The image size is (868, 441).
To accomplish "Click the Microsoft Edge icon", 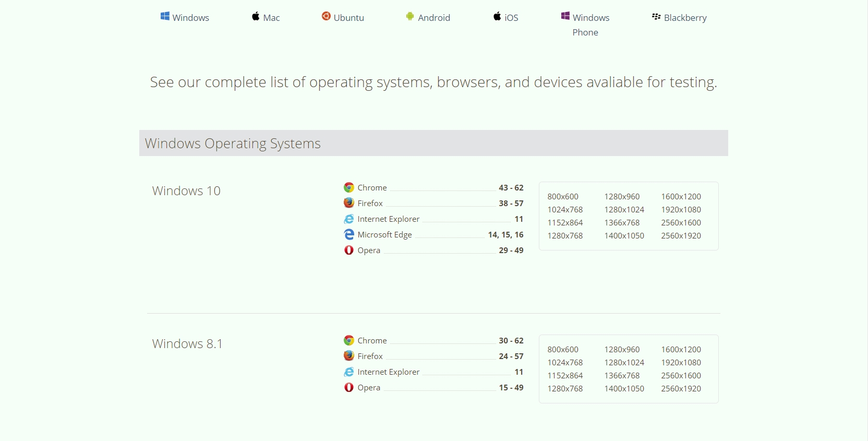I will point(349,234).
